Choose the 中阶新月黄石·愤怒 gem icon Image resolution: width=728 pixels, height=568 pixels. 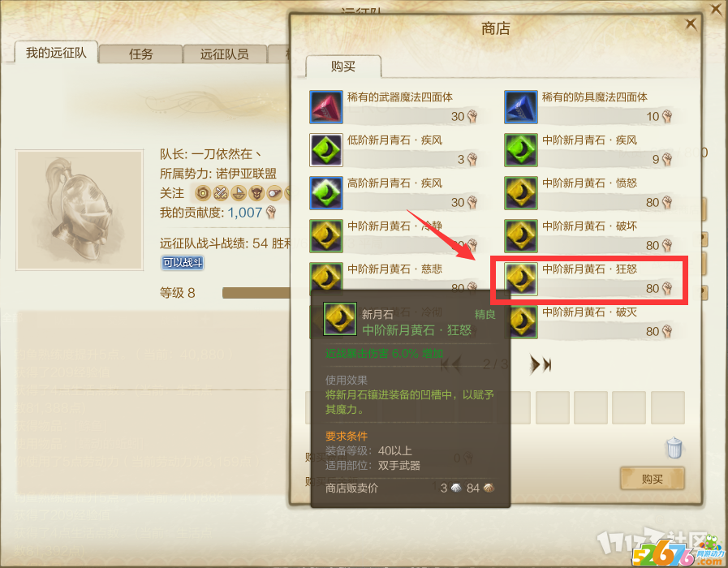(x=520, y=193)
